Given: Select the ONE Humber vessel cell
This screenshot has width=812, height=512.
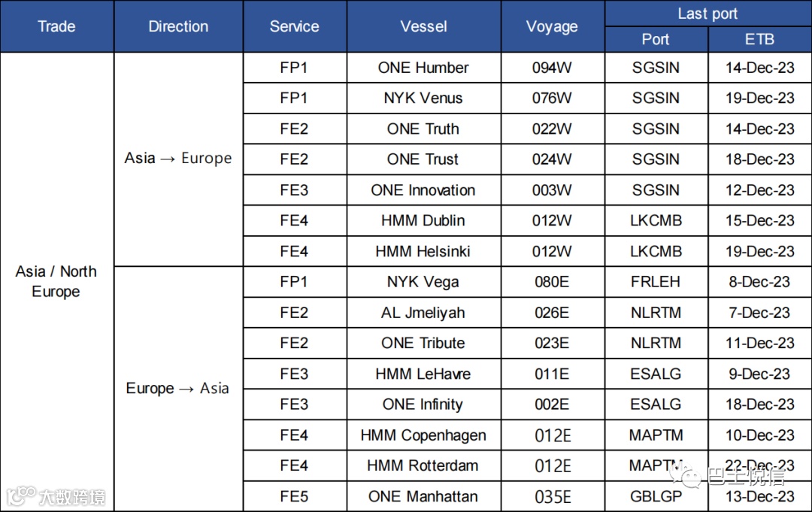Looking at the screenshot, I should (423, 68).
